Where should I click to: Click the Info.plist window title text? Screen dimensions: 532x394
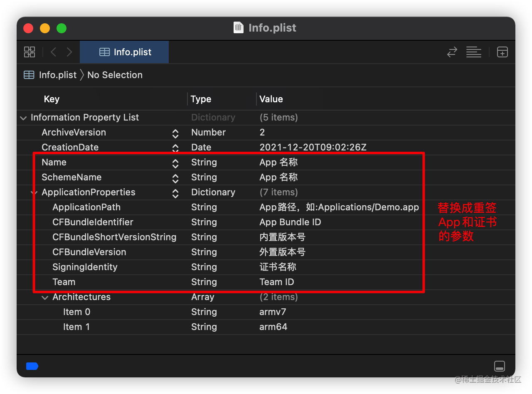[272, 28]
